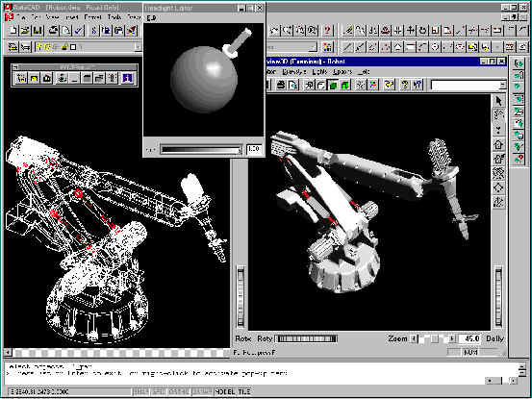This screenshot has height=399, width=532.
Task: Open the Layers dialog icon
Action: click(x=13, y=47)
